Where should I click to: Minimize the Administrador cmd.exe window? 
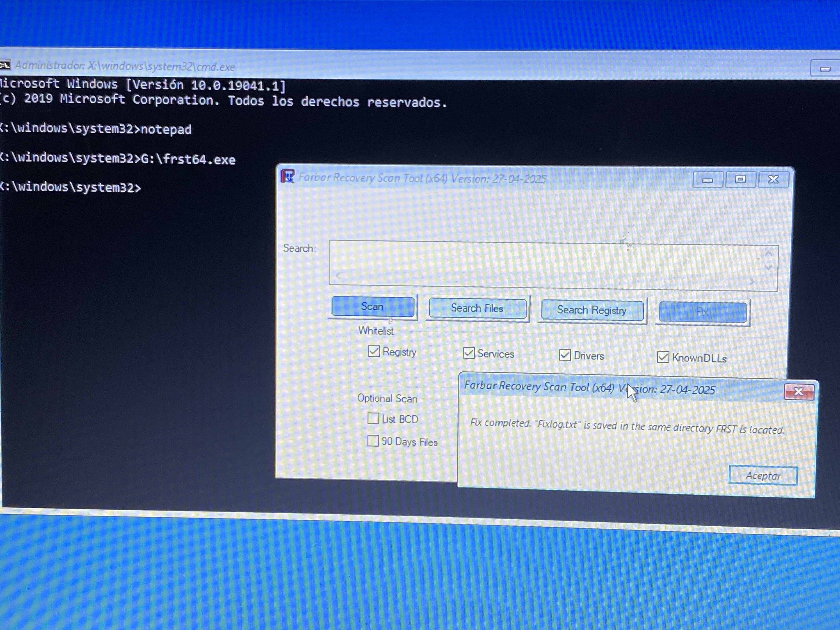pyautogui.click(x=825, y=69)
